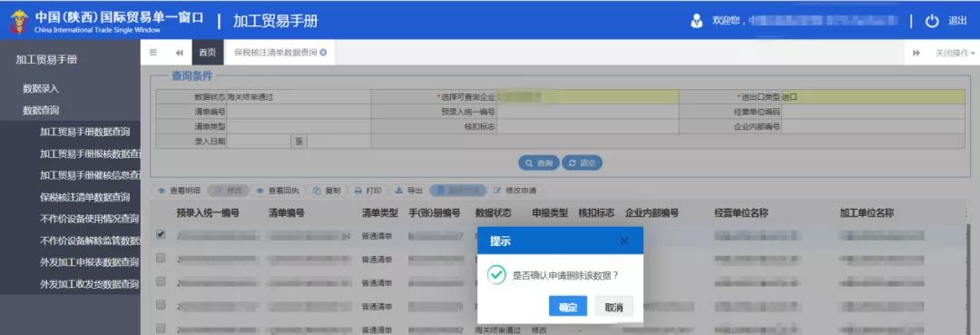Select the 保税核注清单数据查询 tab
The height and width of the screenshot is (335, 980).
[x=276, y=53]
